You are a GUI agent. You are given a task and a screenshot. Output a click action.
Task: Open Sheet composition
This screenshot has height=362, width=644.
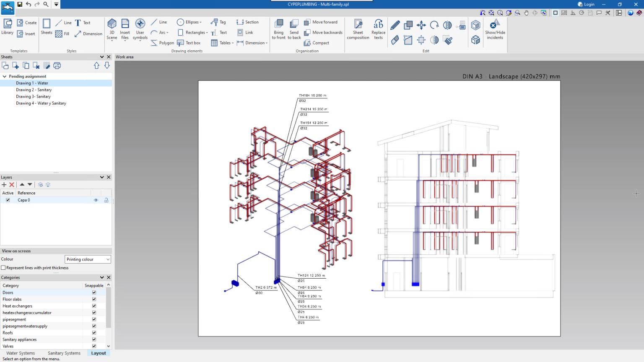[x=358, y=28]
